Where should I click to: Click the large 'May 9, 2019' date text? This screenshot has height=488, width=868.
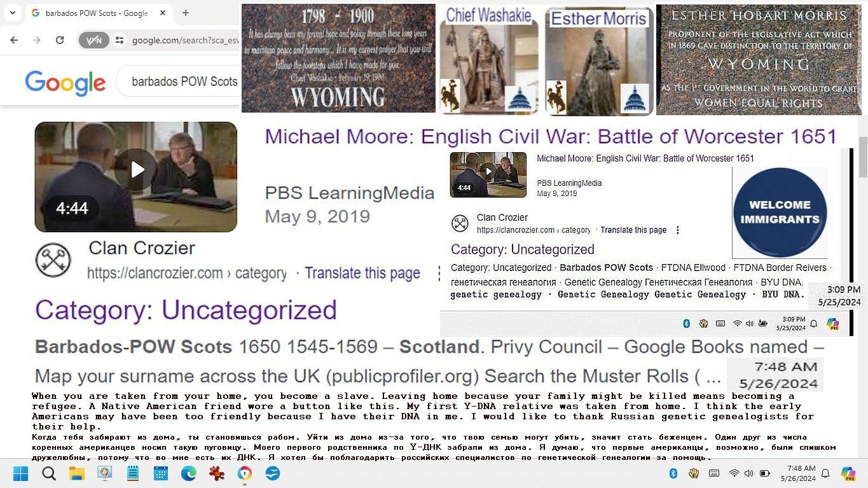[x=317, y=216]
